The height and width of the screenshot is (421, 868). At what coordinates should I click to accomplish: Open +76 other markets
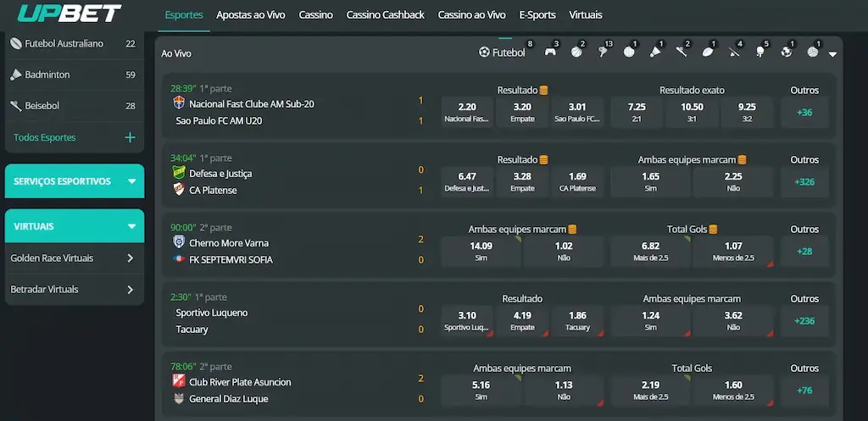tap(804, 391)
